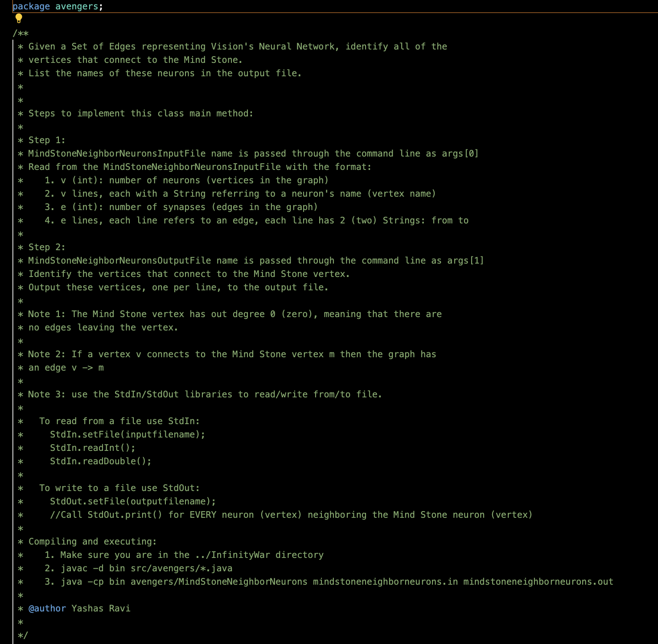Viewport: 658px width, 644px height.
Task: Click the line '1. Make sure you are in the ../InfinityWar directory'
Action: pyautogui.click(x=184, y=555)
